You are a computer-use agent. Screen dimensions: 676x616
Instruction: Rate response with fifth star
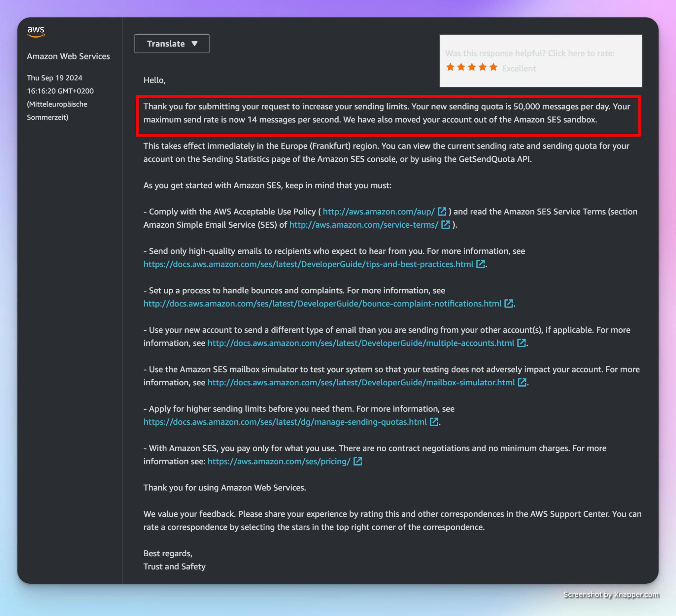pyautogui.click(x=493, y=67)
